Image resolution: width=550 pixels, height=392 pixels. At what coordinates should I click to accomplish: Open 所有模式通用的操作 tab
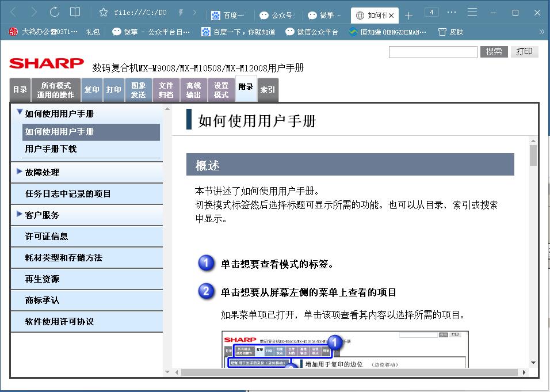[56, 90]
